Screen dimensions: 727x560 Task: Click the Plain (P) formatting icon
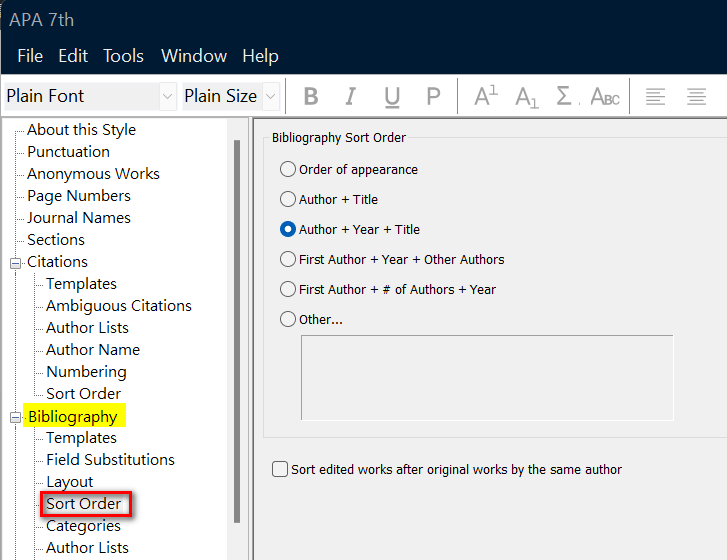click(x=433, y=96)
